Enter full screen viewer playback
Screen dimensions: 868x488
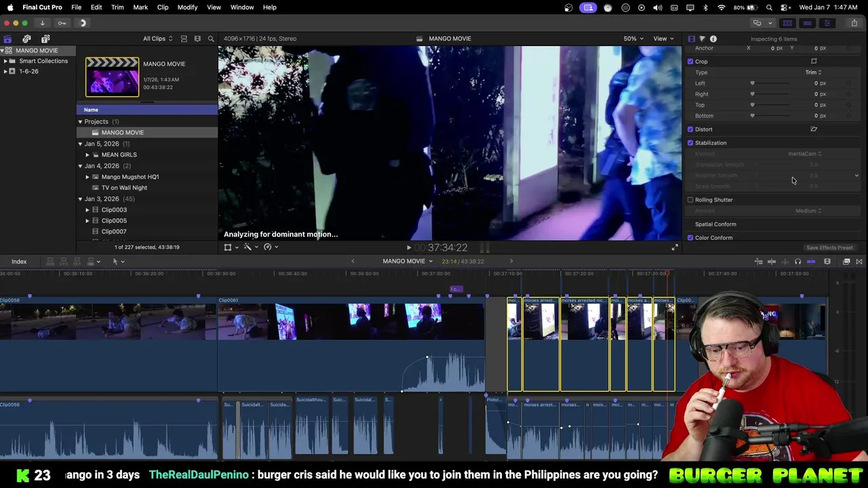coord(674,247)
